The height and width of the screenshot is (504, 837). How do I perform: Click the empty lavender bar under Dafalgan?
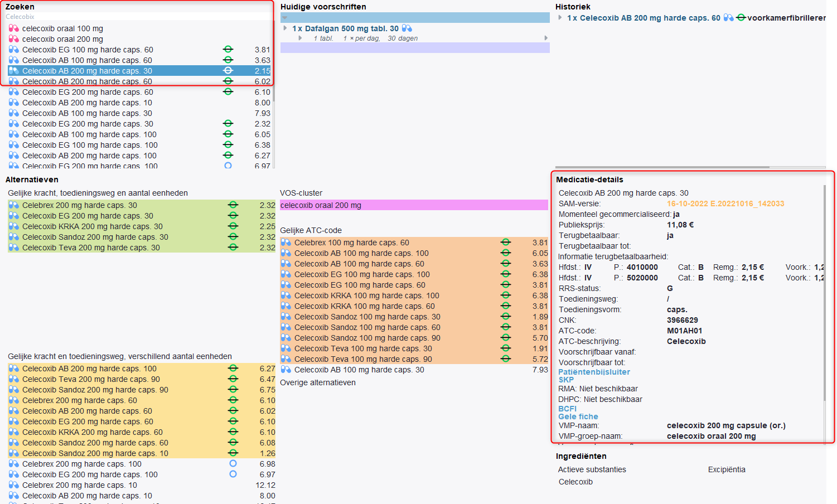coord(415,48)
